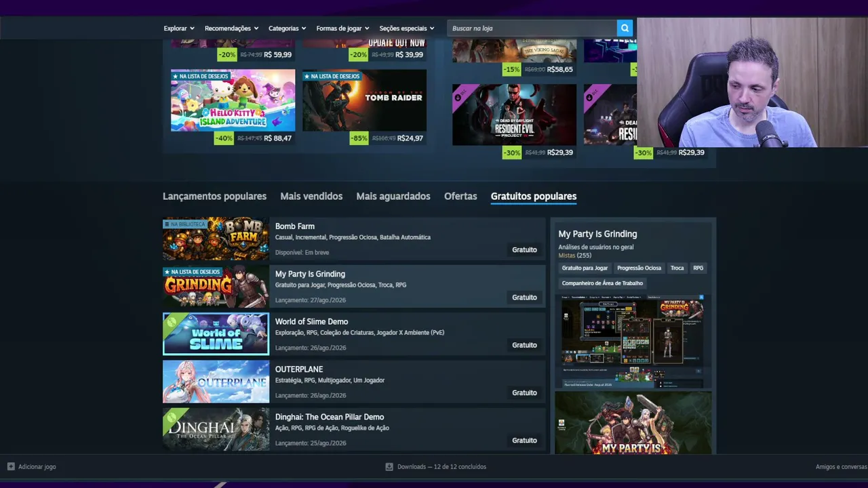This screenshot has height=488, width=868.
Task: Open My Party Is Grinding in the list
Action: [310, 274]
